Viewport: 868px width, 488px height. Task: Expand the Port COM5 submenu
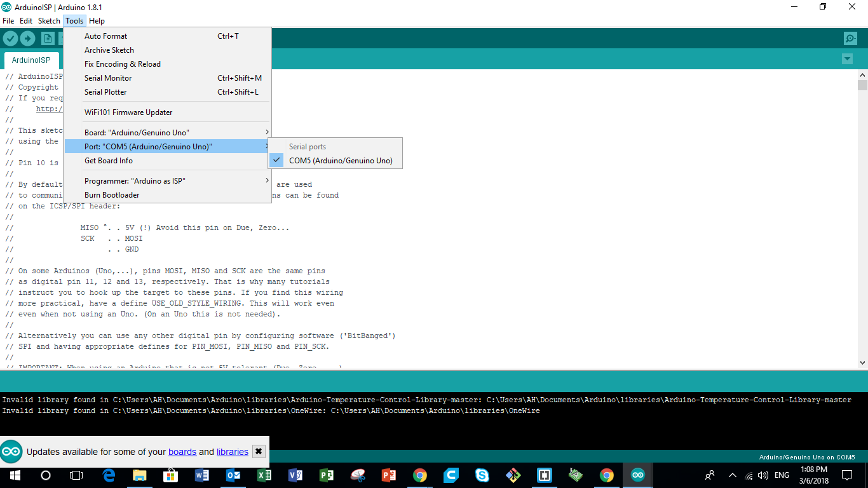point(168,147)
